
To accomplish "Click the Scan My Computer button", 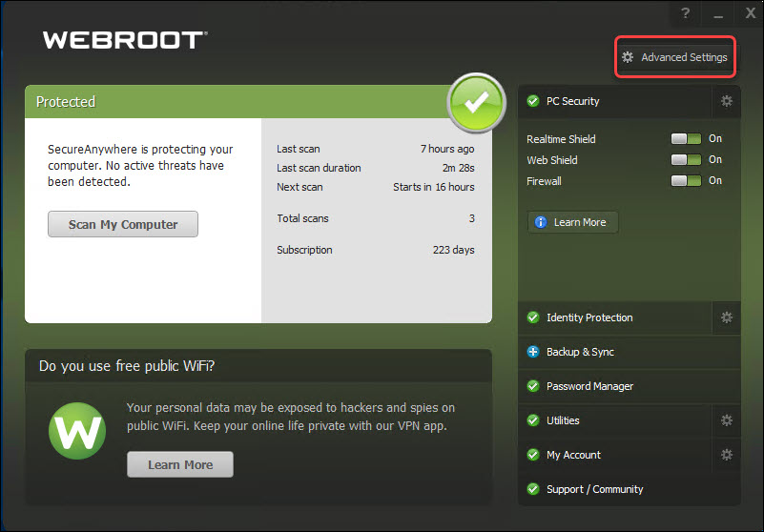I will [x=123, y=225].
